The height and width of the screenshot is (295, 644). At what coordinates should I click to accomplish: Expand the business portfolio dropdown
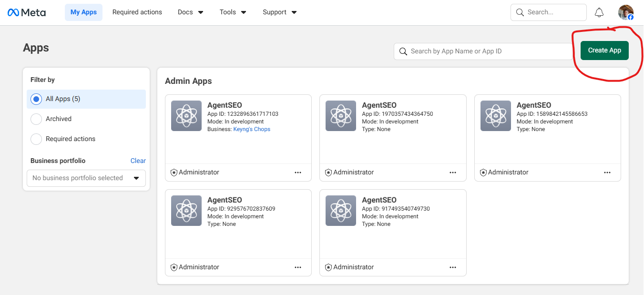coord(86,178)
